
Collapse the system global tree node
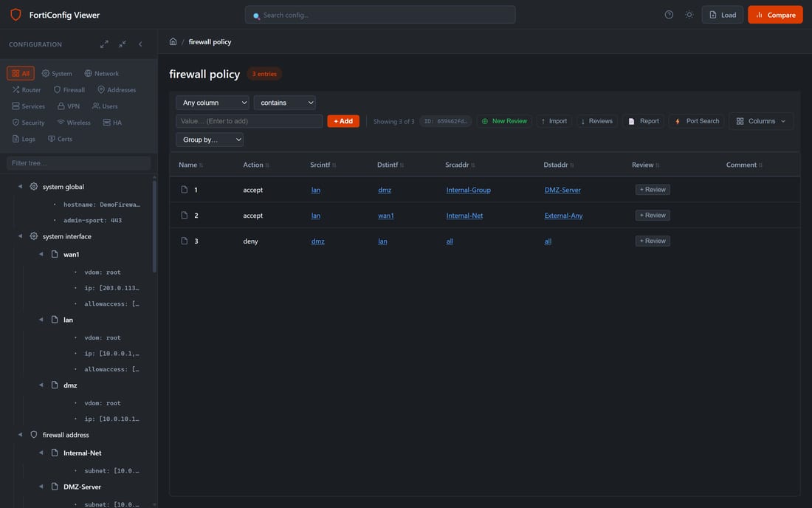(x=20, y=186)
